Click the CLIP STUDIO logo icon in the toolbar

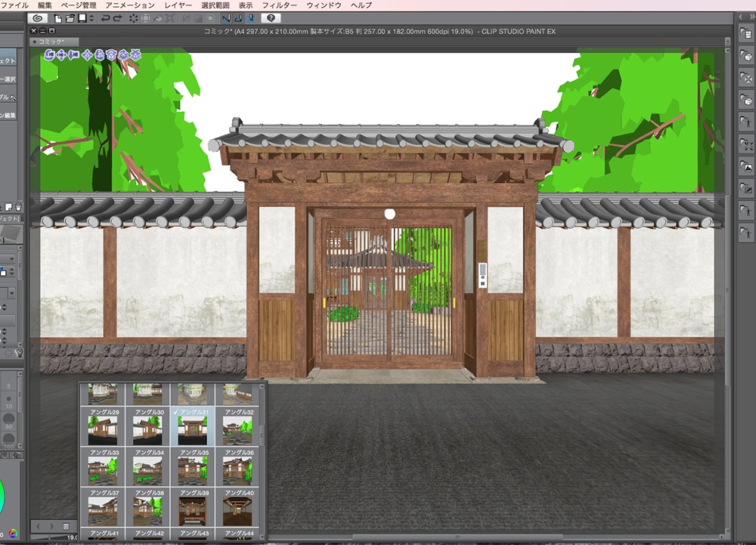point(38,17)
